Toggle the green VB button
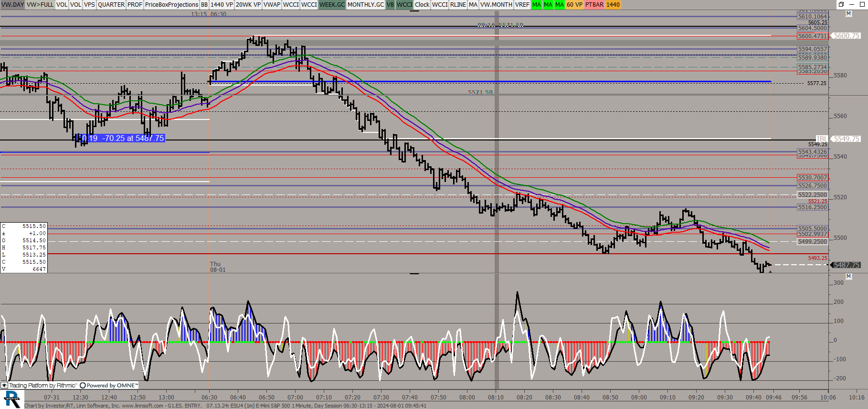 pos(390,4)
